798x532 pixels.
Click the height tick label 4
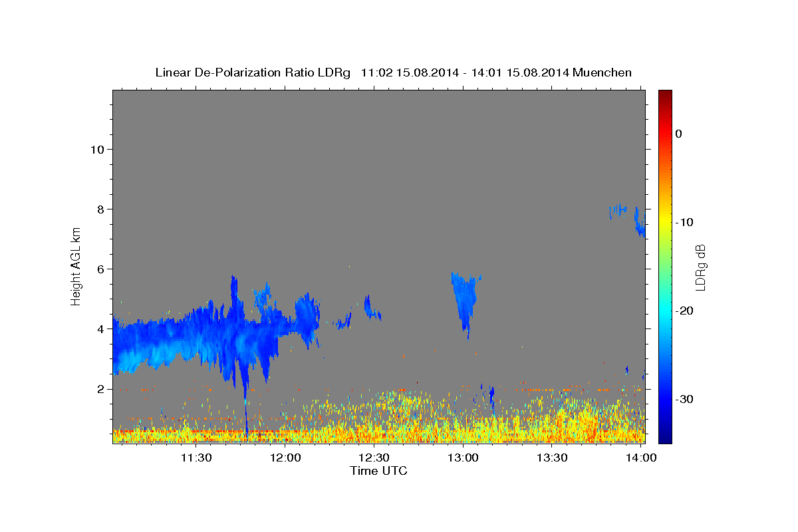(x=100, y=329)
